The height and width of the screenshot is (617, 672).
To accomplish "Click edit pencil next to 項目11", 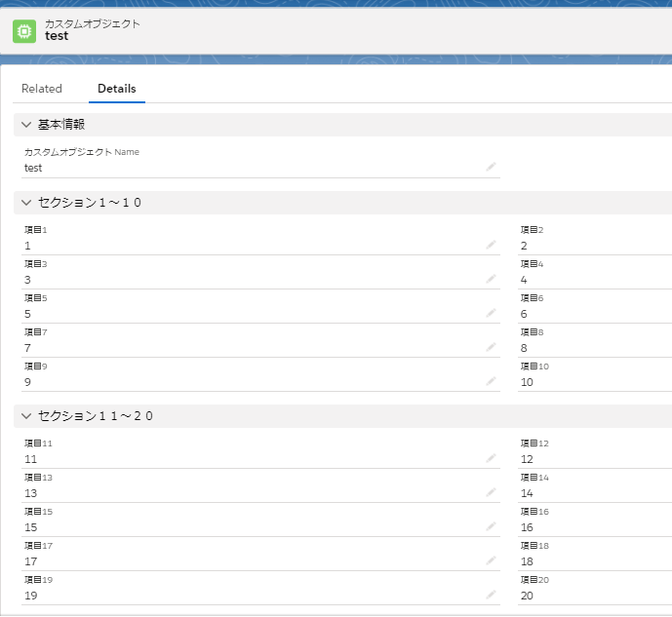I will tap(492, 458).
